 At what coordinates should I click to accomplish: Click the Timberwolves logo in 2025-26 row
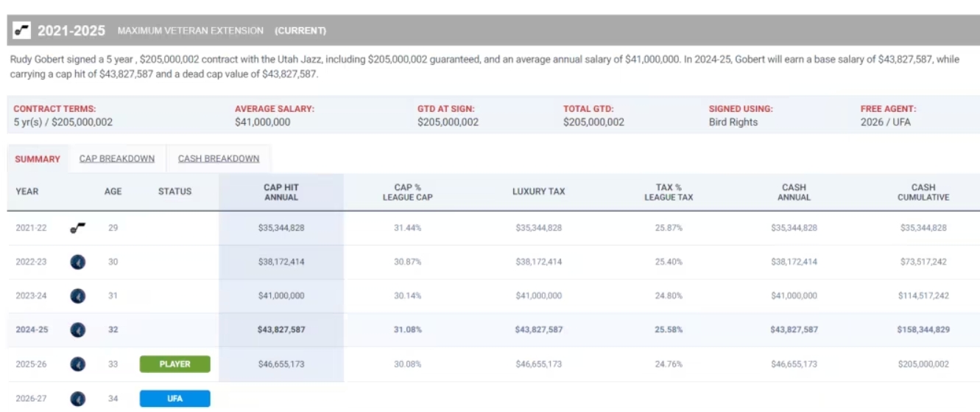click(77, 364)
